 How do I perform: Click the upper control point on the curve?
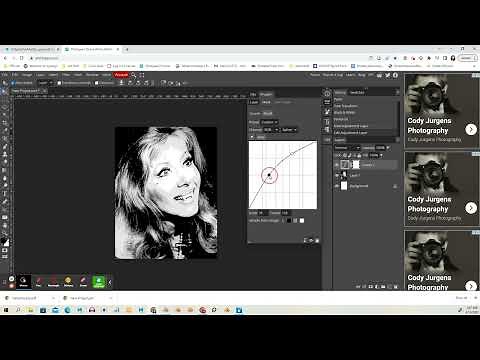point(292,154)
